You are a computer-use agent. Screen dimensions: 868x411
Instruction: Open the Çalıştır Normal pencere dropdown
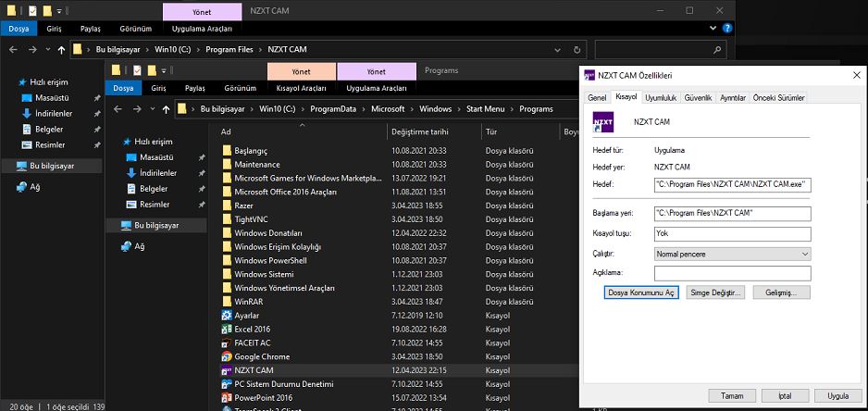[x=732, y=255]
